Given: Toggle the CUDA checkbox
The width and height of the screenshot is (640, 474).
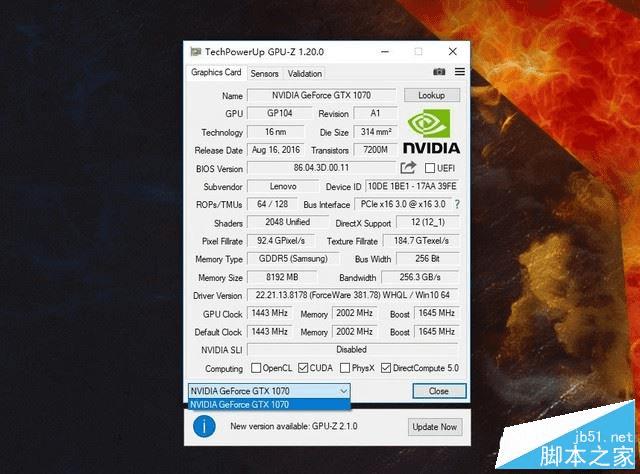Looking at the screenshot, I should [x=303, y=368].
